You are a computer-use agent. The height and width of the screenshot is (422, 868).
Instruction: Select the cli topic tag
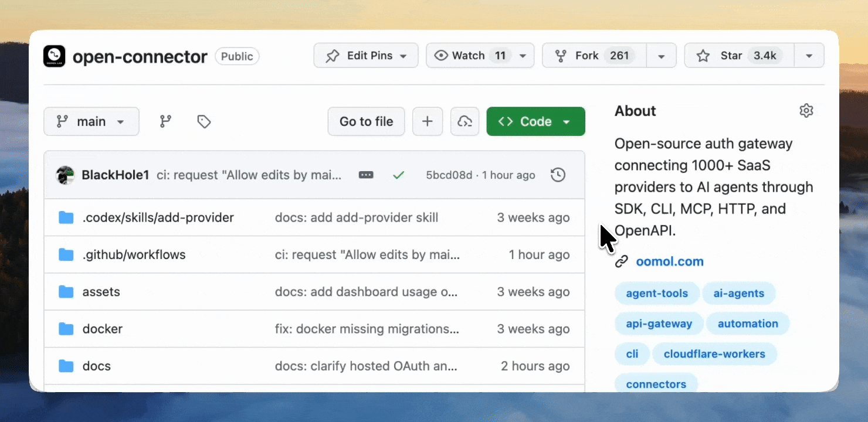pyautogui.click(x=632, y=354)
